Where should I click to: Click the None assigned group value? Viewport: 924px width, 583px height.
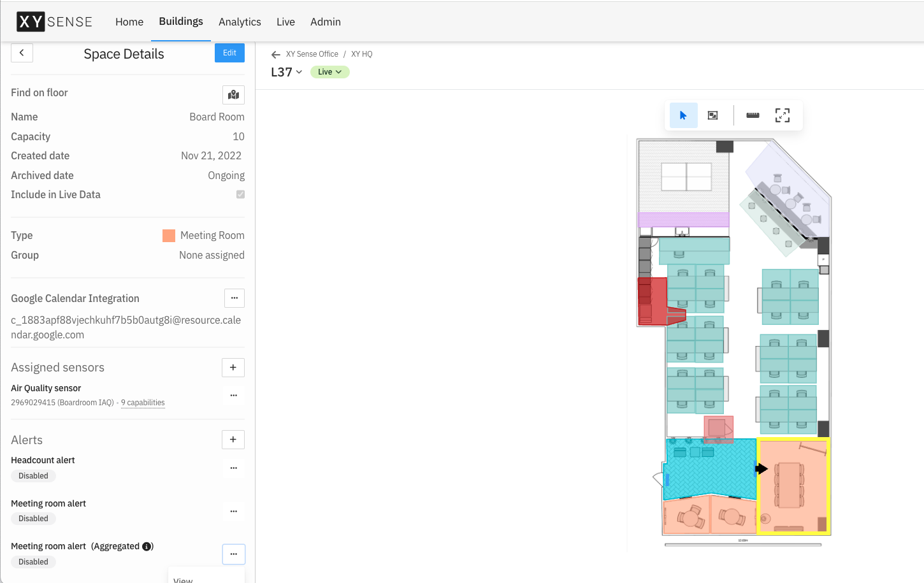(212, 256)
